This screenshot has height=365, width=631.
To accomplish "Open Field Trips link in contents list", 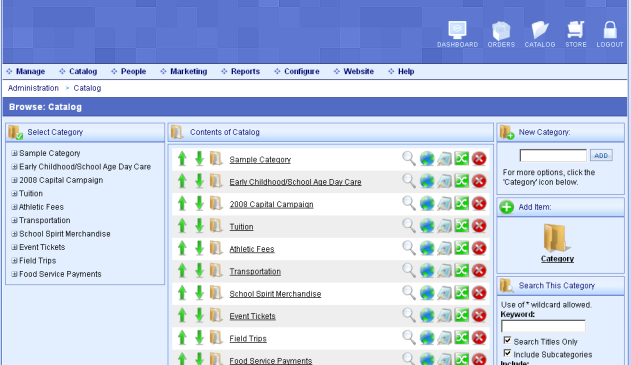I will [248, 338].
